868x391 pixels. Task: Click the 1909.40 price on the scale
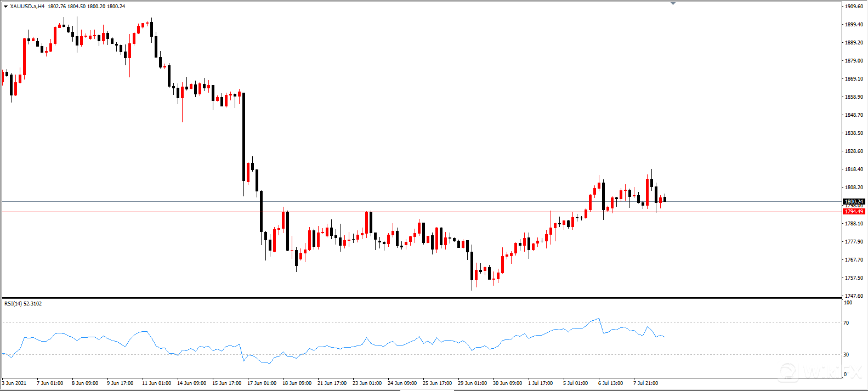(854, 7)
